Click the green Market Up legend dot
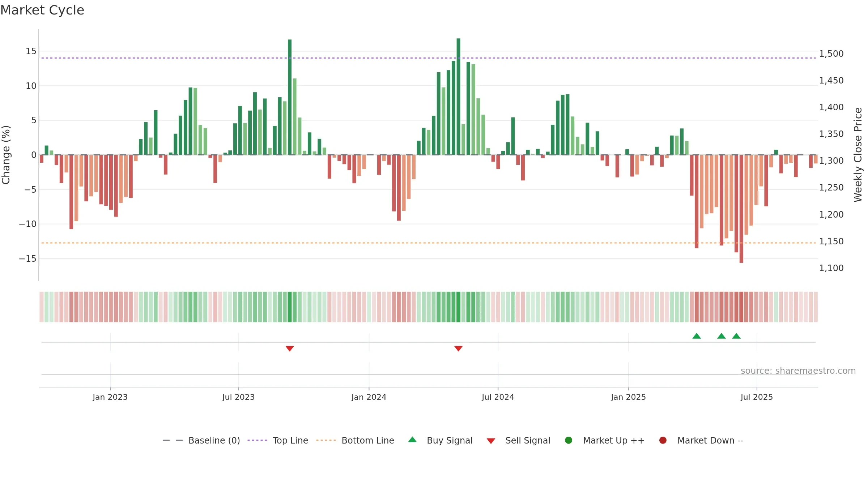 point(569,440)
